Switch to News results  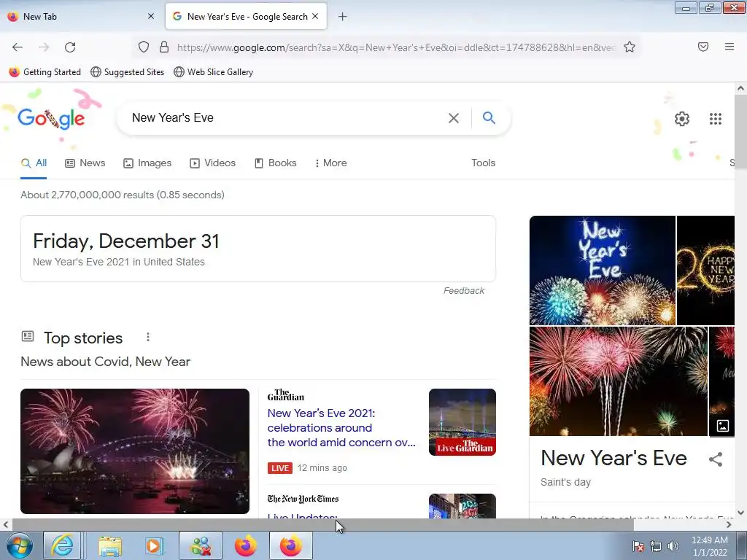tap(85, 163)
